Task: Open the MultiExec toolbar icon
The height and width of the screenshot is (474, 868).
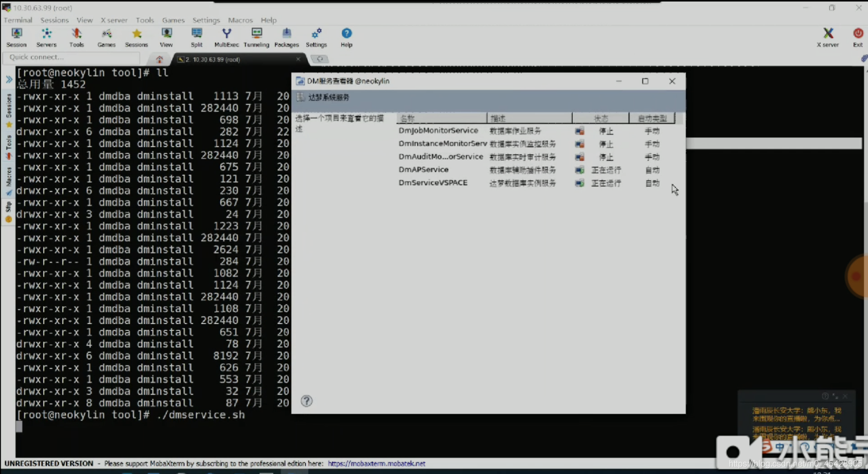Action: (227, 37)
